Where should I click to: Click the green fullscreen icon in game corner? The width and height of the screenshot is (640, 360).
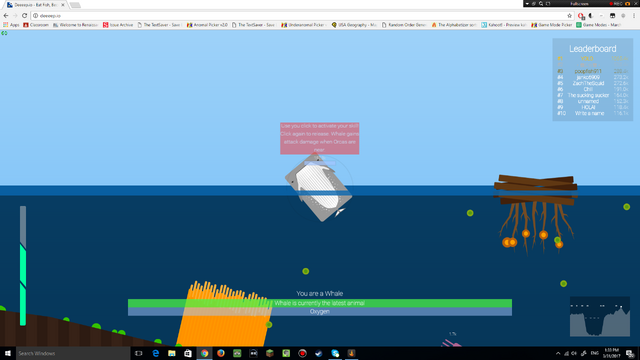pyautogui.click(x=4, y=33)
